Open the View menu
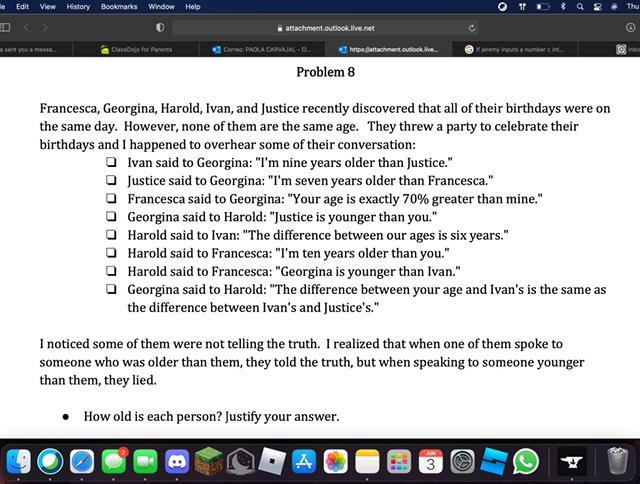640x484 pixels. pos(48,7)
